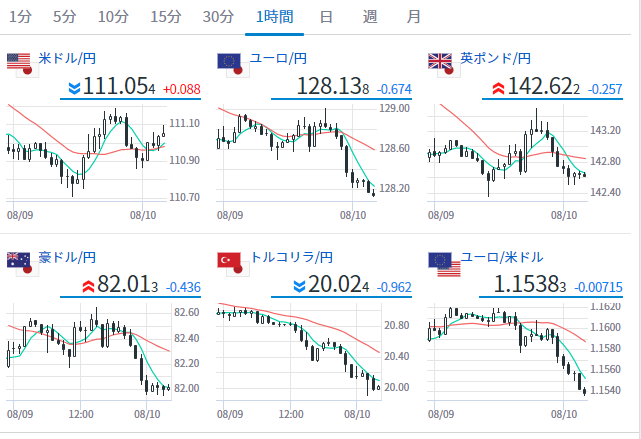
Task: Open the 米ドル/円 pair link
Action: [x=67, y=58]
